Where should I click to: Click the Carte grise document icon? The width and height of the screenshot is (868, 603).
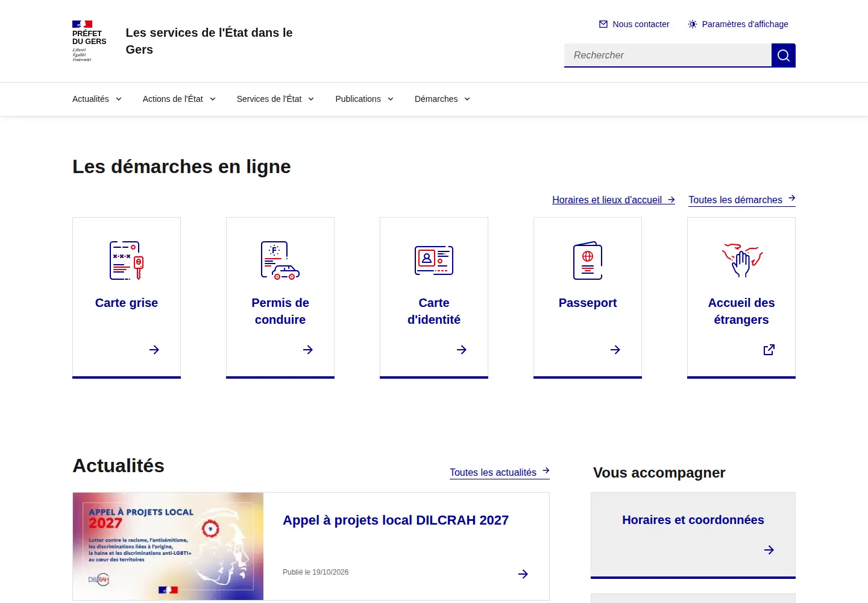(x=127, y=260)
